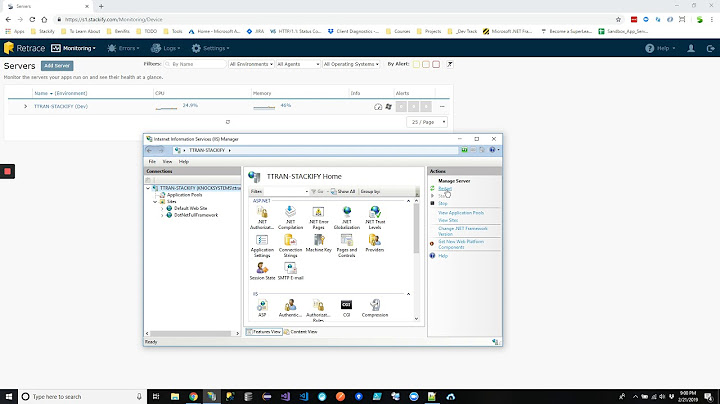
Task: Open SMTP E-mail feature icon
Action: pyautogui.click(x=290, y=271)
